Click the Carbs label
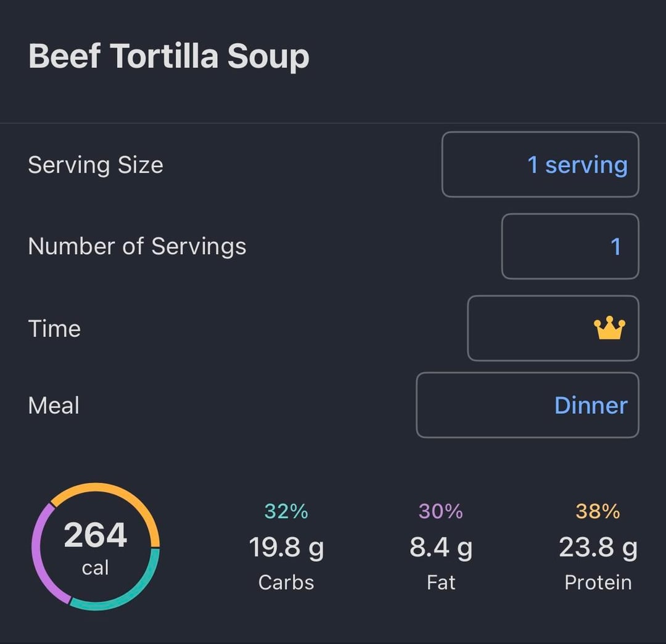The image size is (666, 644). pyautogui.click(x=286, y=582)
